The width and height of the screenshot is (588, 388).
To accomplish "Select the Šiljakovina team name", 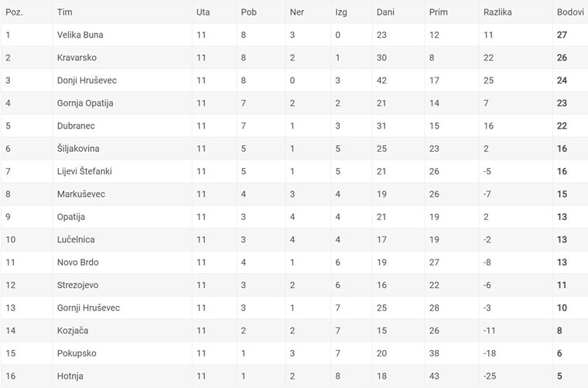I will (79, 149).
